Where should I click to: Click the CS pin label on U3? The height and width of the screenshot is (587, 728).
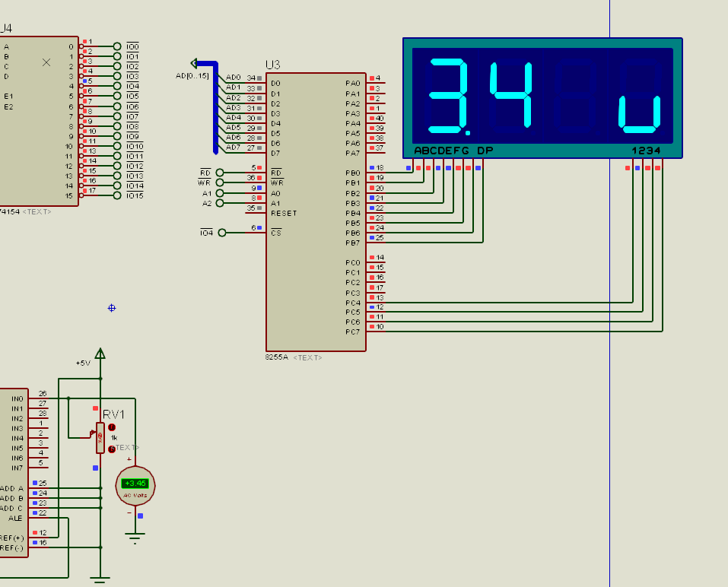[276, 233]
